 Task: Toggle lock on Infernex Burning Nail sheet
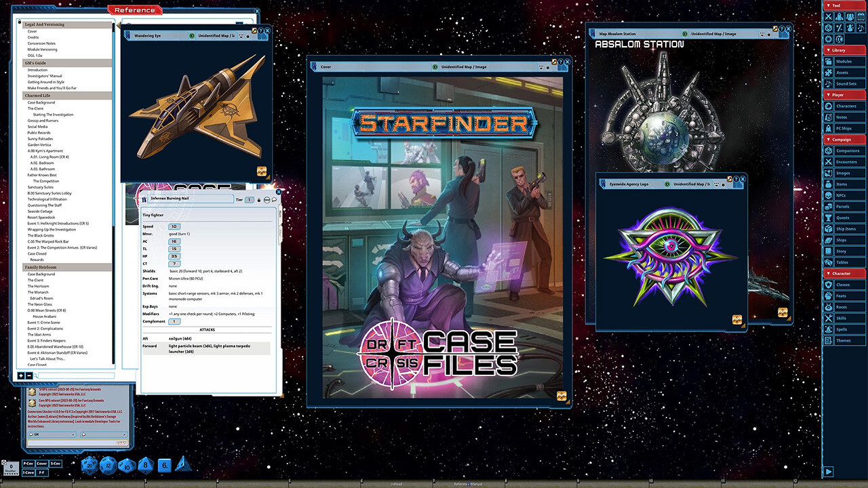point(258,200)
